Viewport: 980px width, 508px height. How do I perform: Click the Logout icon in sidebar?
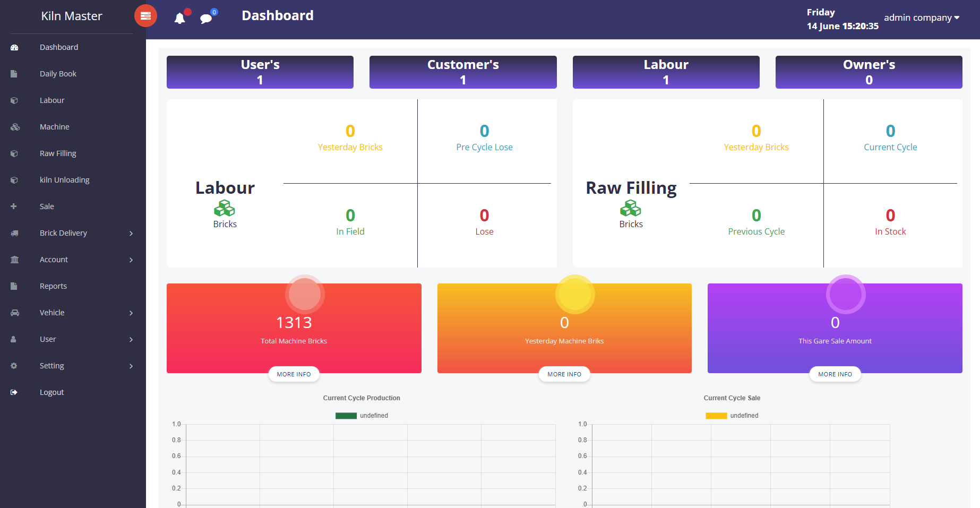[x=14, y=392]
